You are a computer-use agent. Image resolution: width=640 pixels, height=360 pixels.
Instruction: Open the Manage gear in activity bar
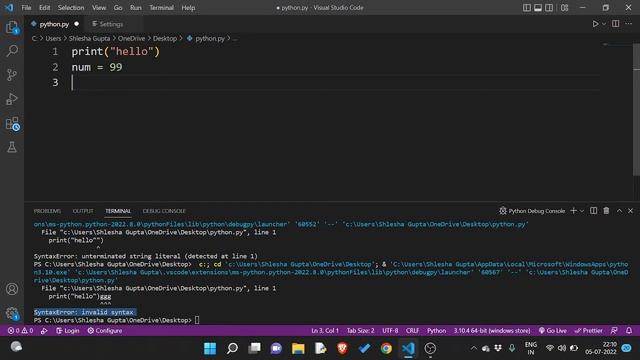pos(12,313)
